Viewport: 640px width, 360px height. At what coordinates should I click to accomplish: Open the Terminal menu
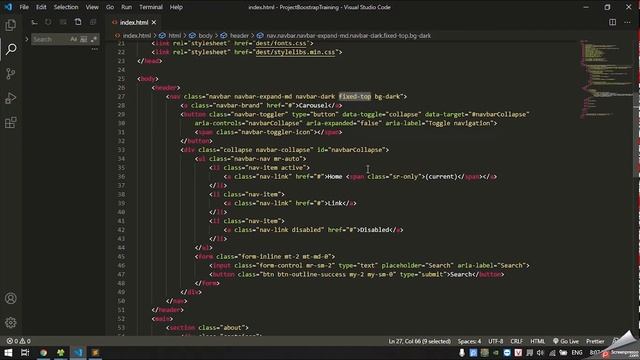pos(151,7)
